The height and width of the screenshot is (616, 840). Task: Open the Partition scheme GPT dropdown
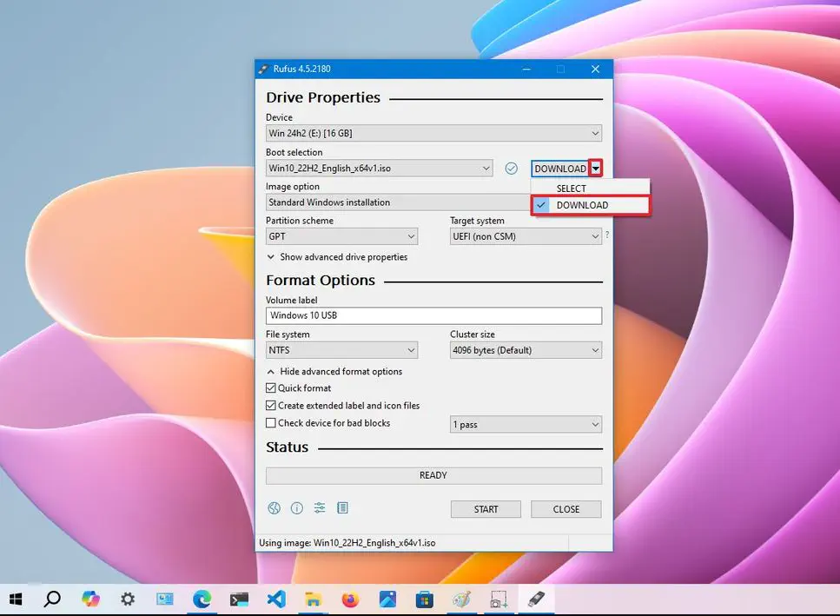341,236
